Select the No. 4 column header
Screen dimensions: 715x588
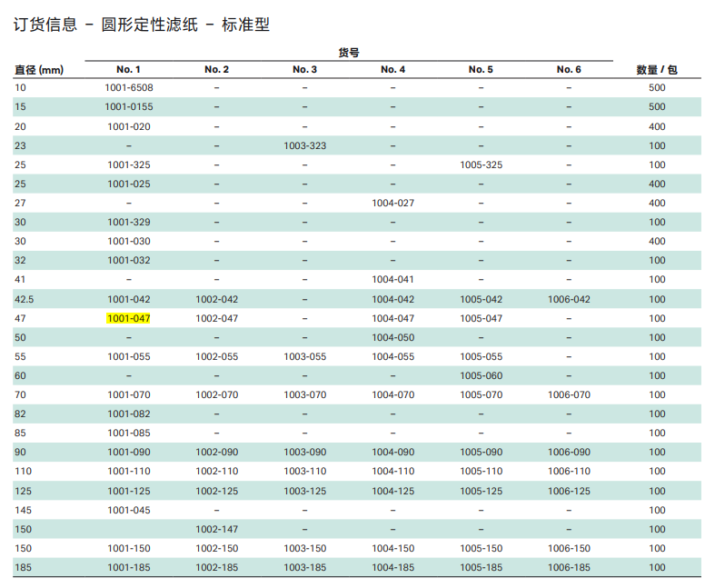coord(392,69)
